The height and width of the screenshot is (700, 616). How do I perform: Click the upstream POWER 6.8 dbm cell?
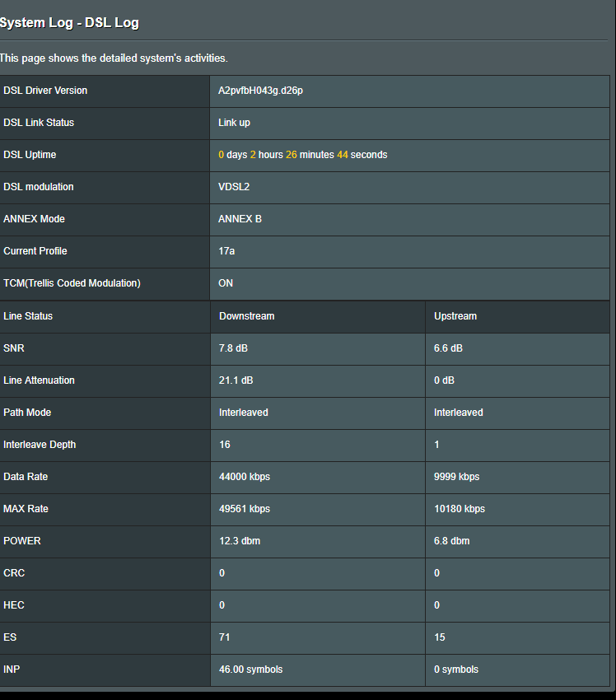click(518, 541)
